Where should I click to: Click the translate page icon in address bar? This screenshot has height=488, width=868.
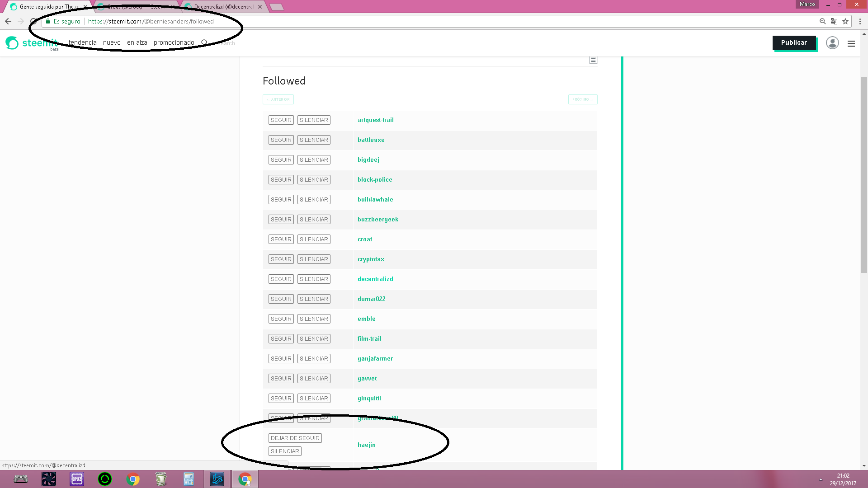[x=834, y=21]
